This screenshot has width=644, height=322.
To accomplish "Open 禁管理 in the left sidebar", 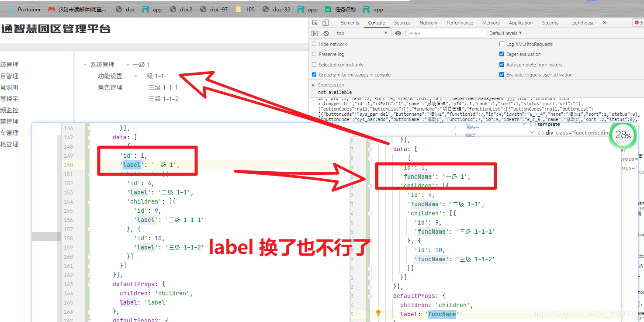I will [9, 121].
